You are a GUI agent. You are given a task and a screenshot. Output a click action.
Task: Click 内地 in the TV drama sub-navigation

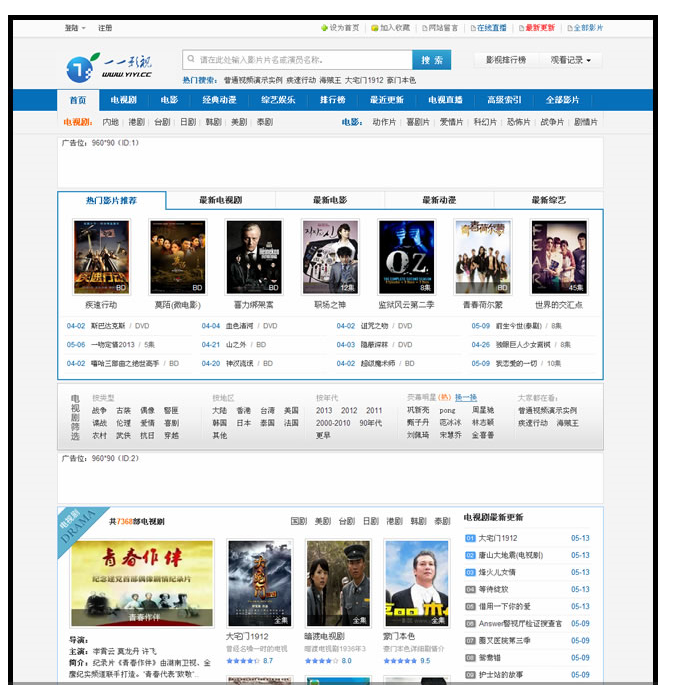111,122
